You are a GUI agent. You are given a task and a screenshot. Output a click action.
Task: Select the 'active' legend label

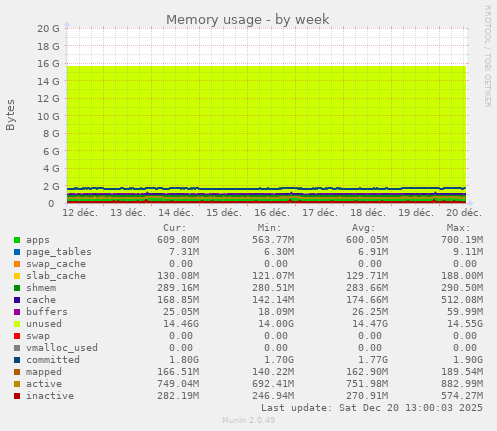point(44,384)
